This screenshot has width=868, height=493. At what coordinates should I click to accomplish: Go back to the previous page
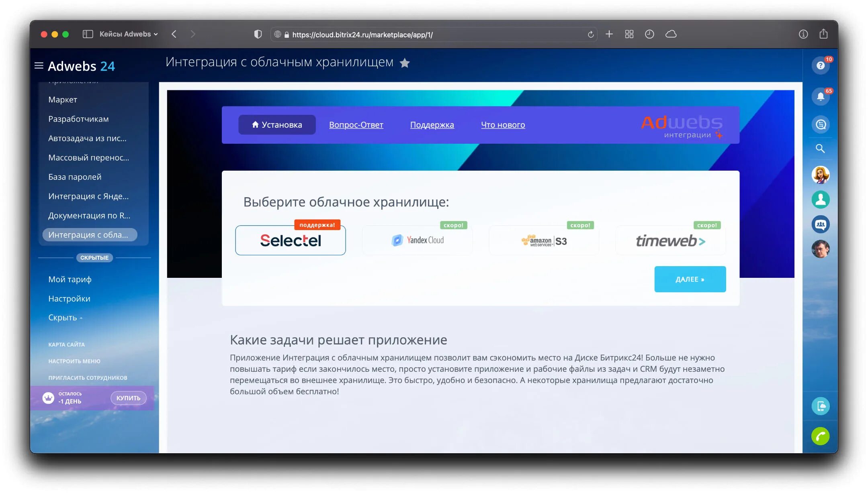click(x=174, y=34)
